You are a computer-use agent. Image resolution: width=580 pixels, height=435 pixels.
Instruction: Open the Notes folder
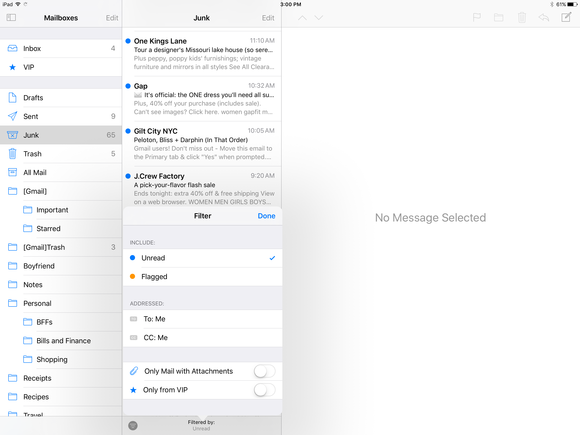[61, 284]
